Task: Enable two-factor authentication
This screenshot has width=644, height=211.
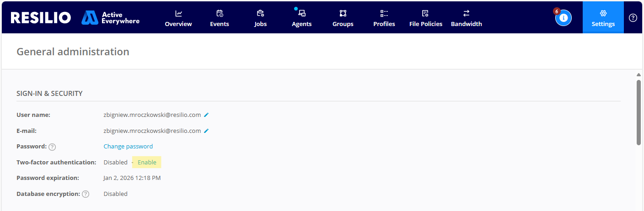Action: (x=147, y=163)
